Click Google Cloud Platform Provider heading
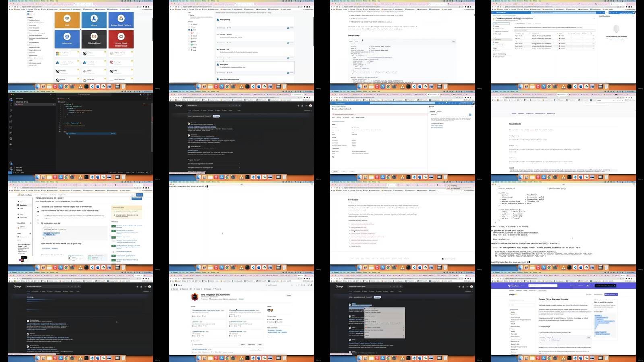Viewport: 644px width, 362px height. [x=553, y=299]
